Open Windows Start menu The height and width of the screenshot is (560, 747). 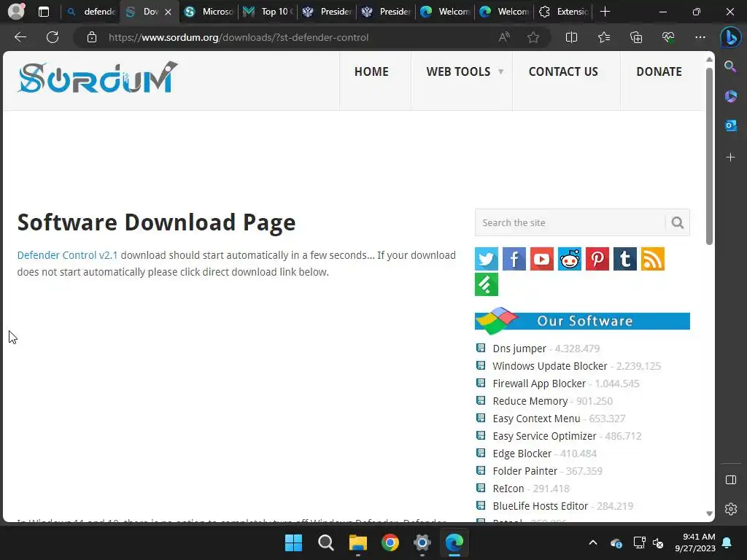point(293,542)
